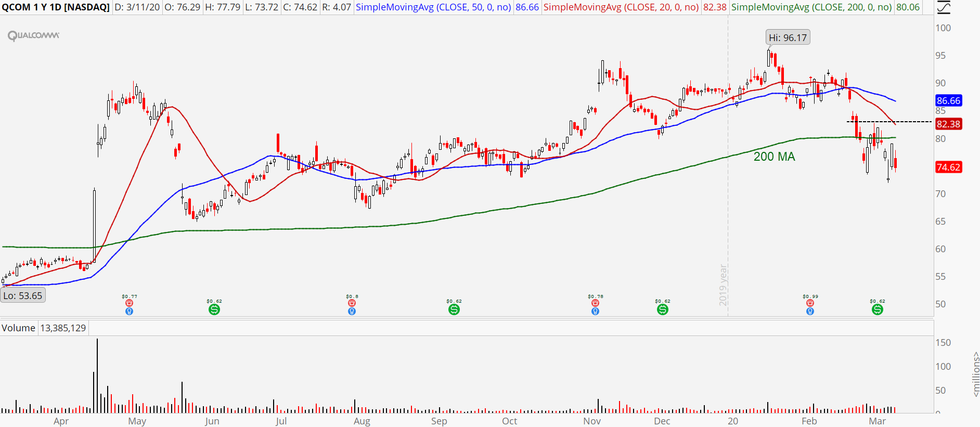
Task: Click the Lo: 53.65 low marker bubble
Action: pos(23,295)
